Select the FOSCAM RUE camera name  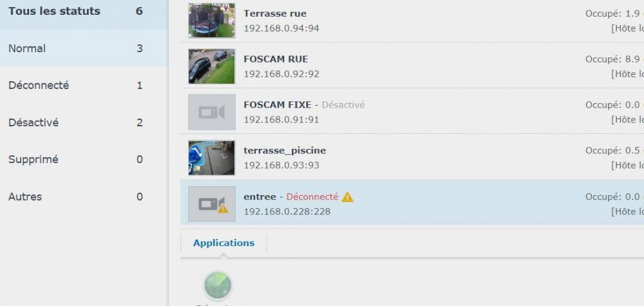click(x=276, y=59)
